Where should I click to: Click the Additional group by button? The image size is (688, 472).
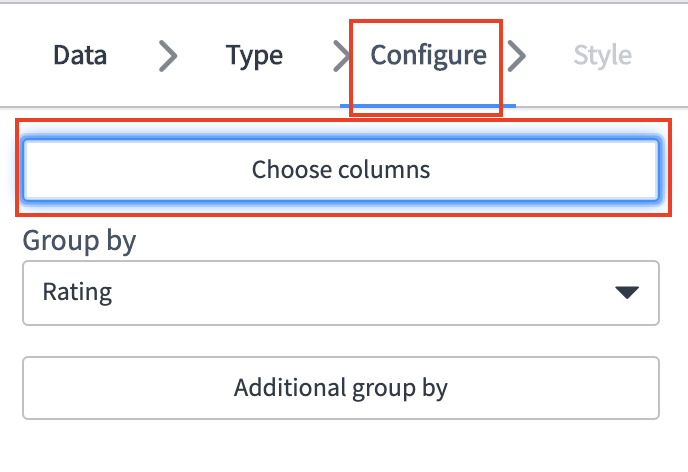click(340, 388)
